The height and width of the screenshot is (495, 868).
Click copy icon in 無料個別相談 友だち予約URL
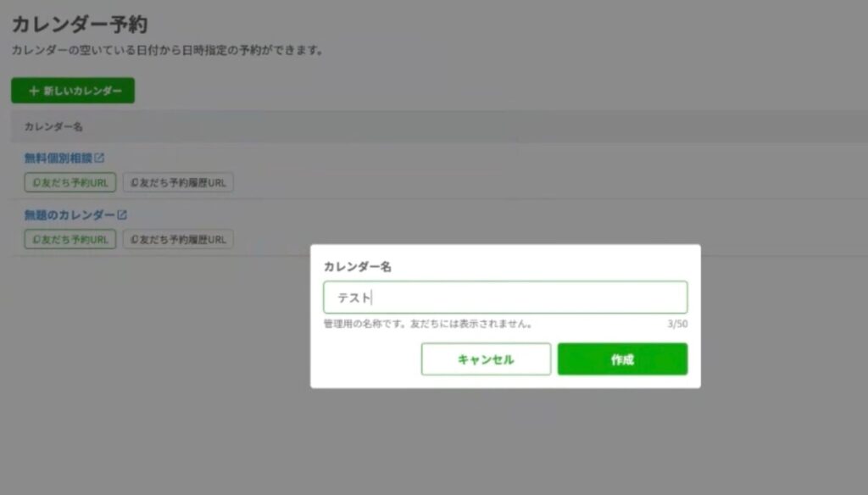pos(36,182)
